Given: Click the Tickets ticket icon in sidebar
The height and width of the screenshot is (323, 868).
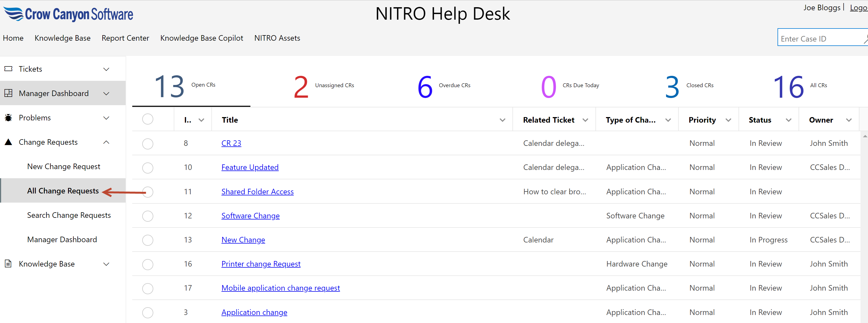Looking at the screenshot, I should click(x=8, y=69).
